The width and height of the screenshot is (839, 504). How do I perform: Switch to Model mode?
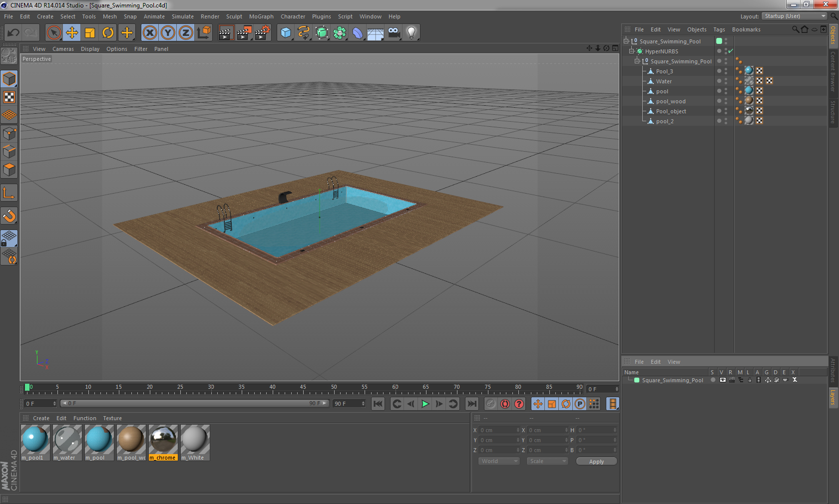(x=9, y=79)
